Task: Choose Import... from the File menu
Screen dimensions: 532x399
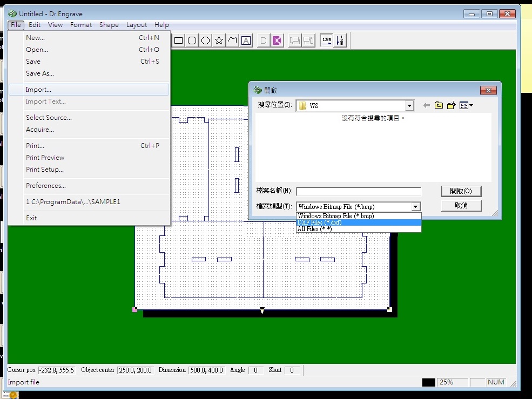Action: point(89,90)
